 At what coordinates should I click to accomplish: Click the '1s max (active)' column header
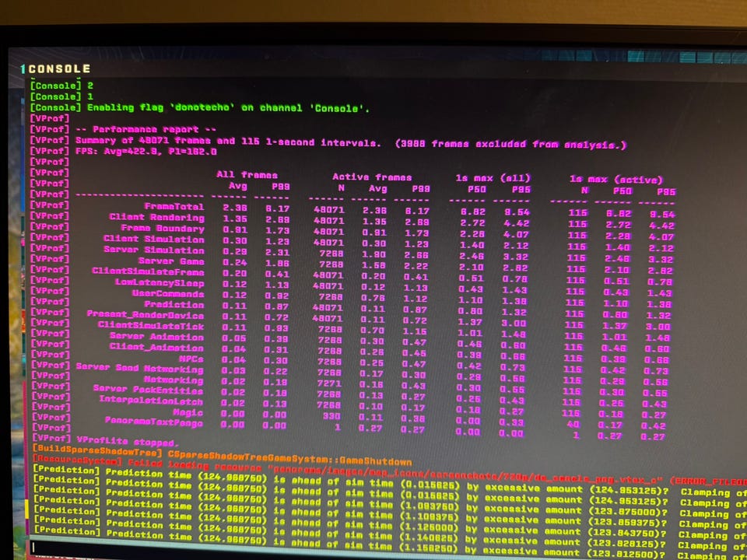pos(616,180)
